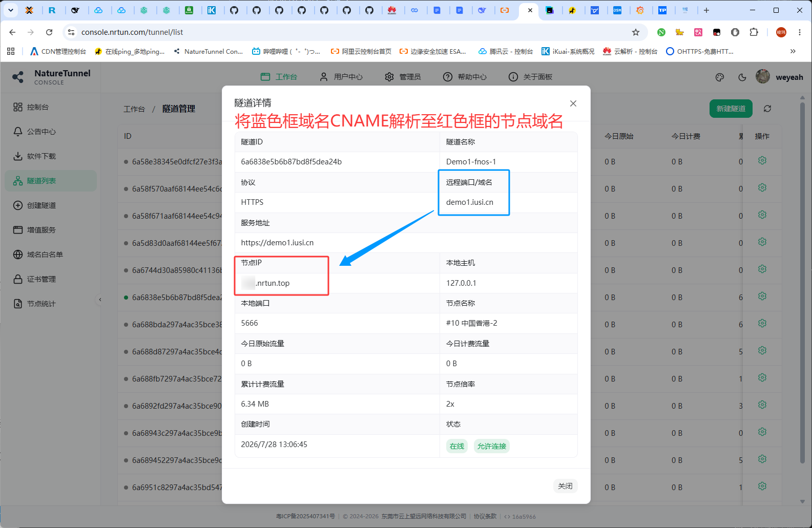Image resolution: width=812 pixels, height=528 pixels.
Task: Open the browser extensions puzzle icon
Action: click(753, 32)
